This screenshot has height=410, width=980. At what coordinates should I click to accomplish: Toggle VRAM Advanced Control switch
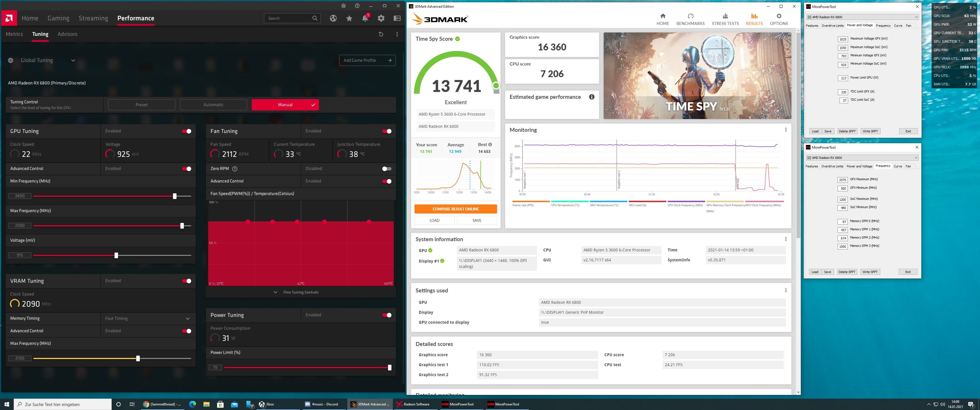[186, 331]
